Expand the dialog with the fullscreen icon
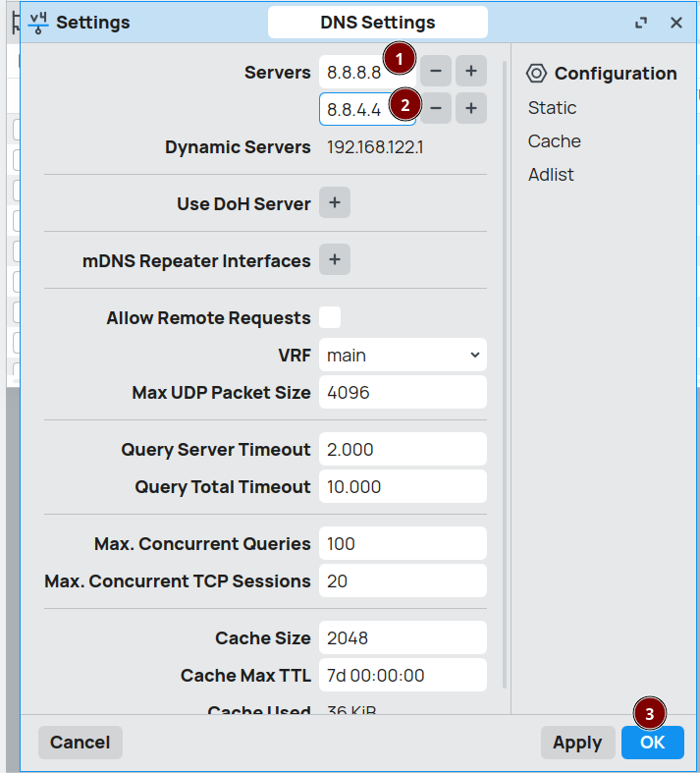The height and width of the screenshot is (773, 700). (x=641, y=23)
